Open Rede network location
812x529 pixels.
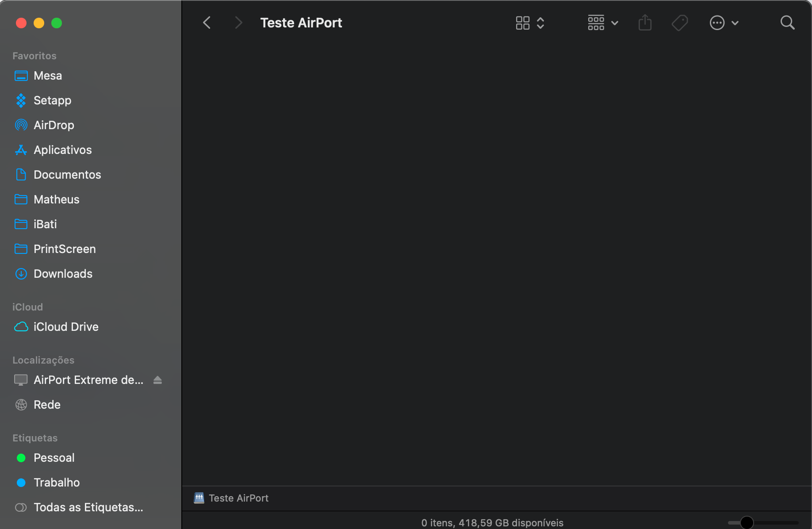(47, 405)
